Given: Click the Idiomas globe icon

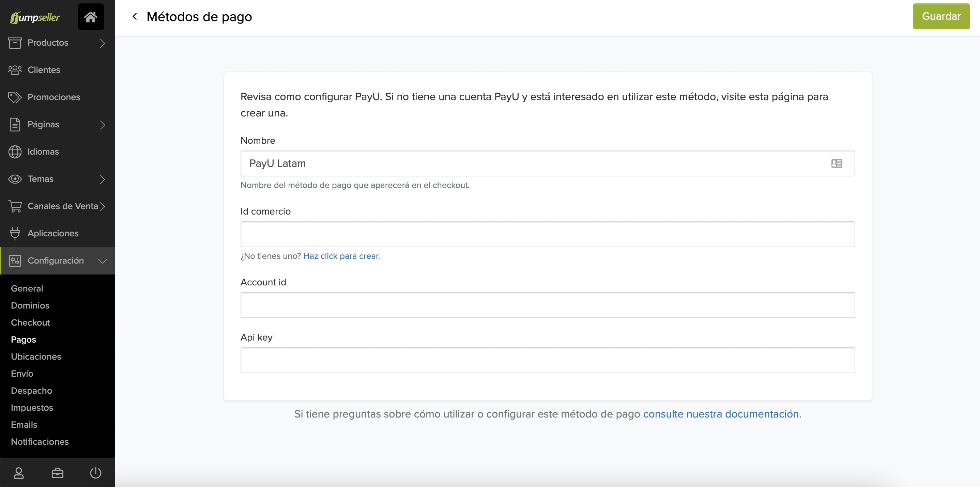Looking at the screenshot, I should coord(15,152).
